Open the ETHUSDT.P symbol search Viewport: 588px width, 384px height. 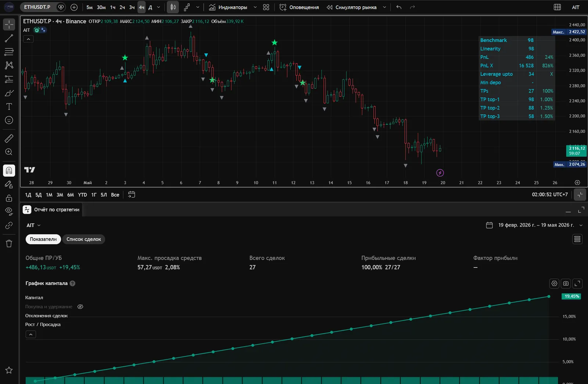[x=37, y=7]
